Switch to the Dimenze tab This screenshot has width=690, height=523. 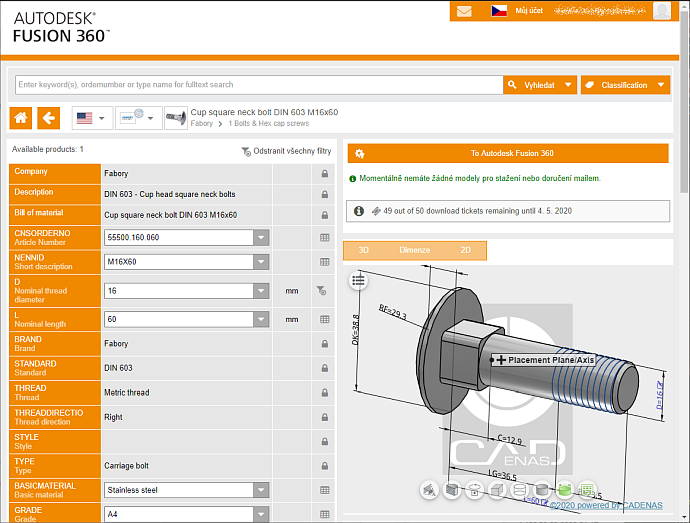tap(414, 250)
